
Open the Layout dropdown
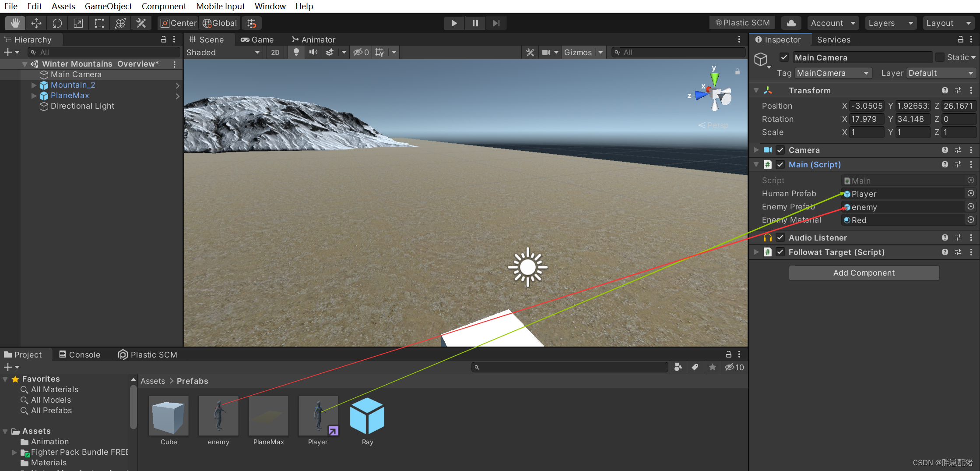[x=948, y=23]
